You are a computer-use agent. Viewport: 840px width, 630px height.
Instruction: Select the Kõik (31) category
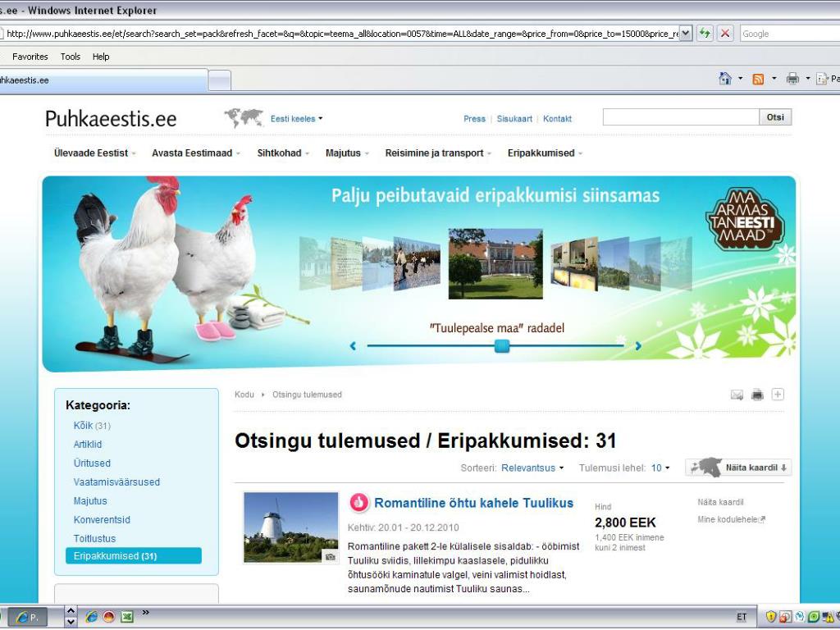click(x=92, y=426)
